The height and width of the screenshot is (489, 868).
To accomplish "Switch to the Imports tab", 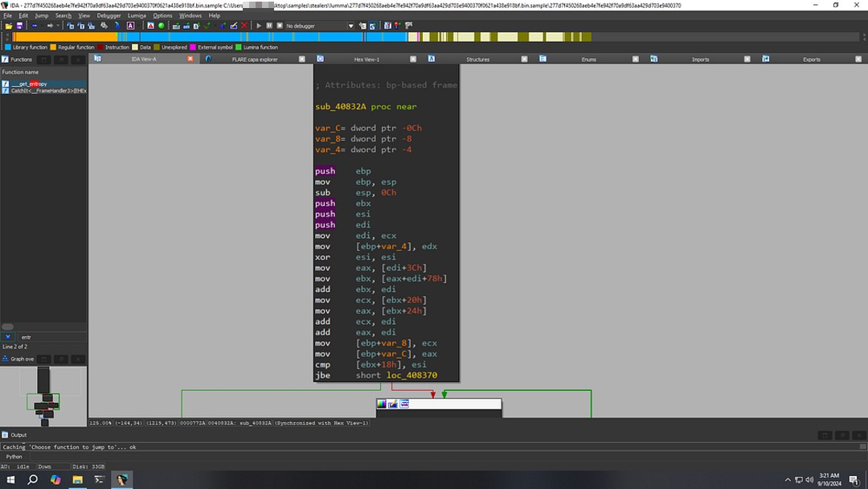I will (x=701, y=60).
